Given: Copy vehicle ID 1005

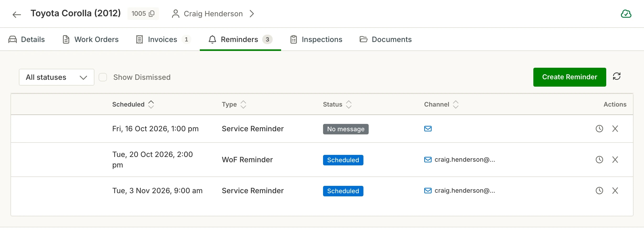Looking at the screenshot, I should click(x=152, y=14).
